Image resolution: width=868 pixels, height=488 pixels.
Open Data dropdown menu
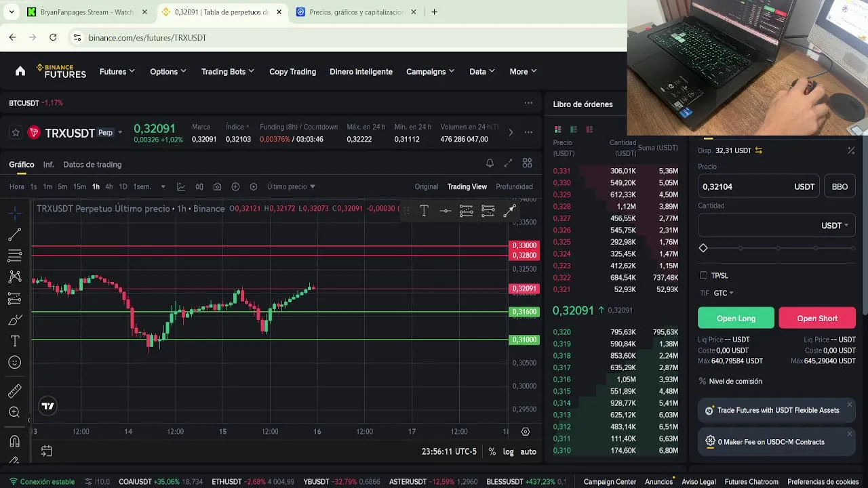pos(481,71)
